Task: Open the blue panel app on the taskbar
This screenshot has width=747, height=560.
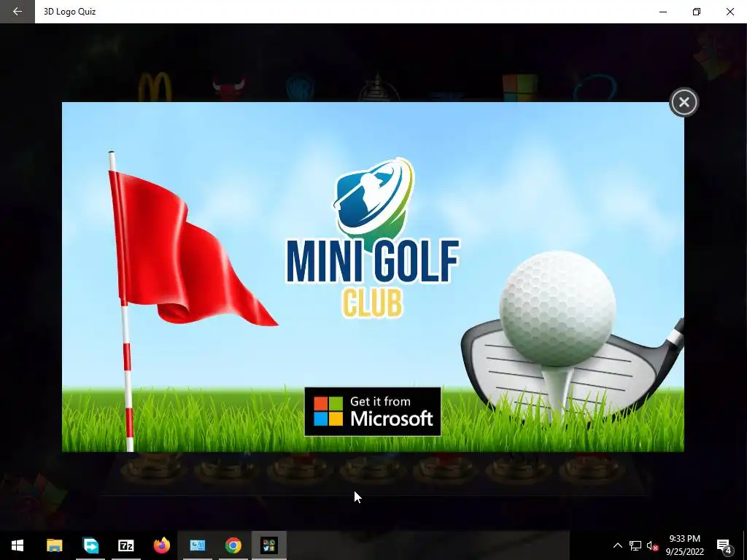Action: pos(197,545)
